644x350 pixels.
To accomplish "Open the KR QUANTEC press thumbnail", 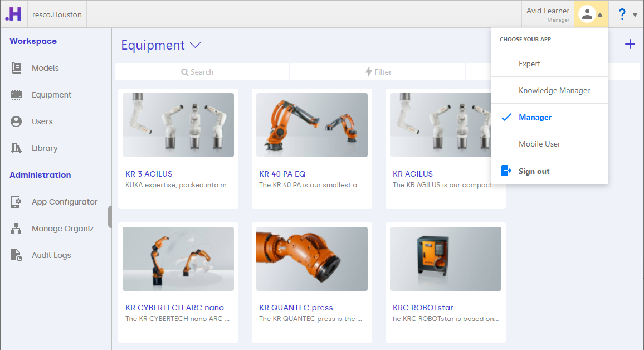I will [311, 259].
